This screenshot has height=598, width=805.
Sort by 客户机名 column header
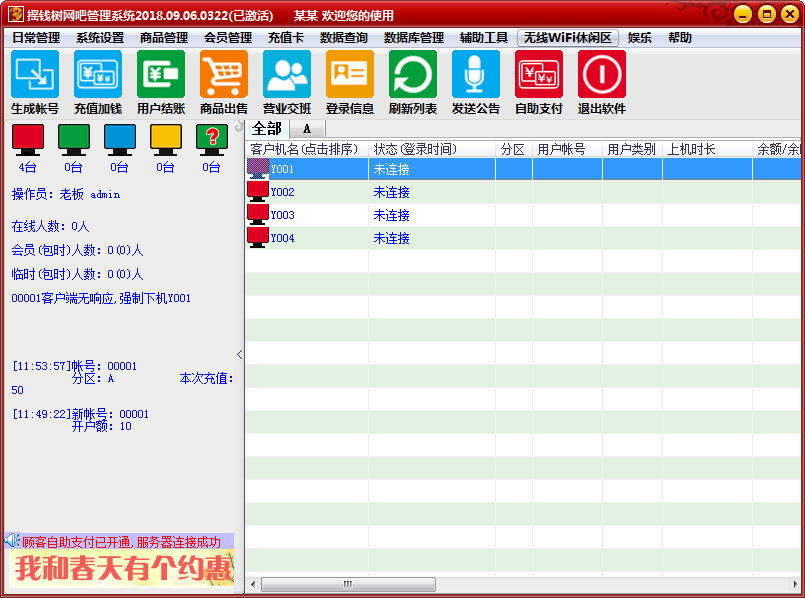click(304, 149)
